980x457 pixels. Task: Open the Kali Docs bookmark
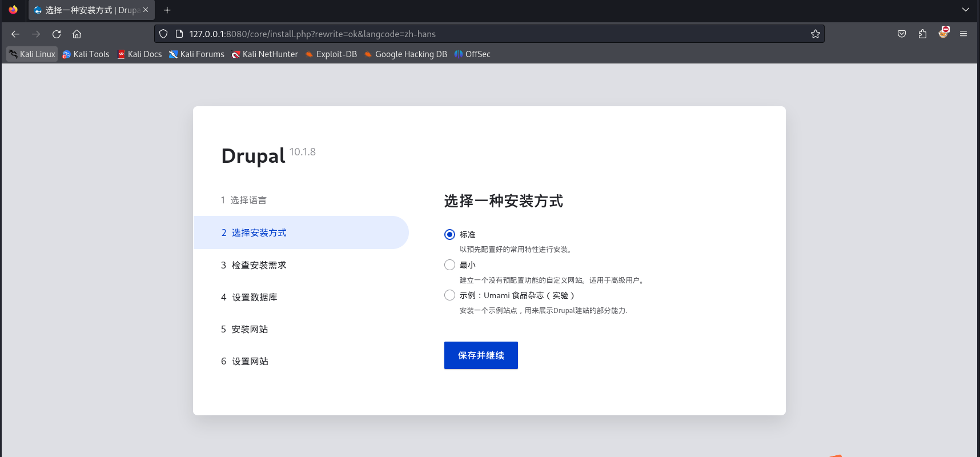coord(139,54)
